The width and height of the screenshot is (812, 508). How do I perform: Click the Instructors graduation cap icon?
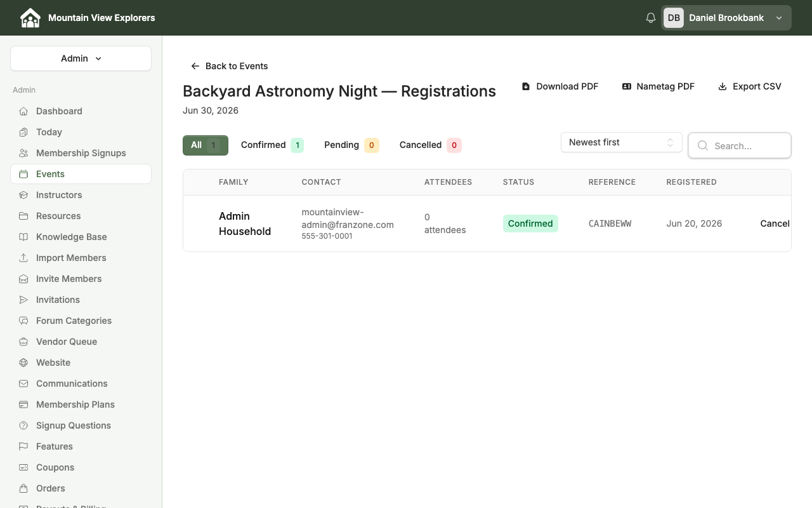[x=23, y=195]
